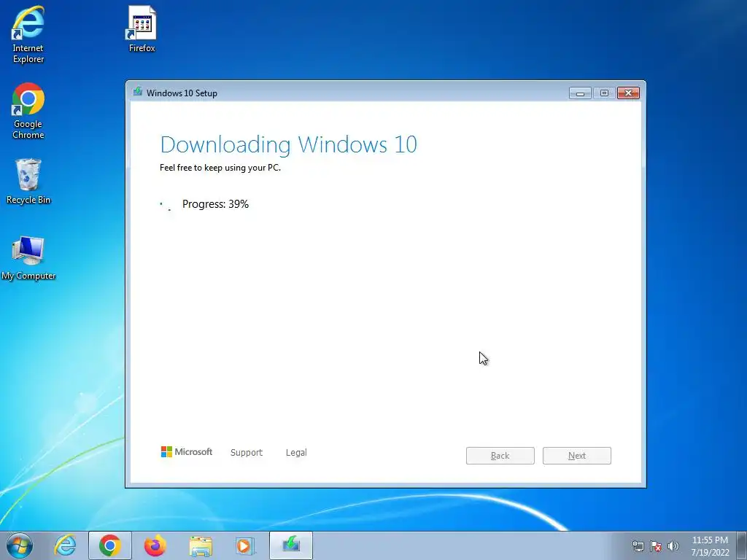
Task: Click the network status tray icon
Action: [x=638, y=546]
